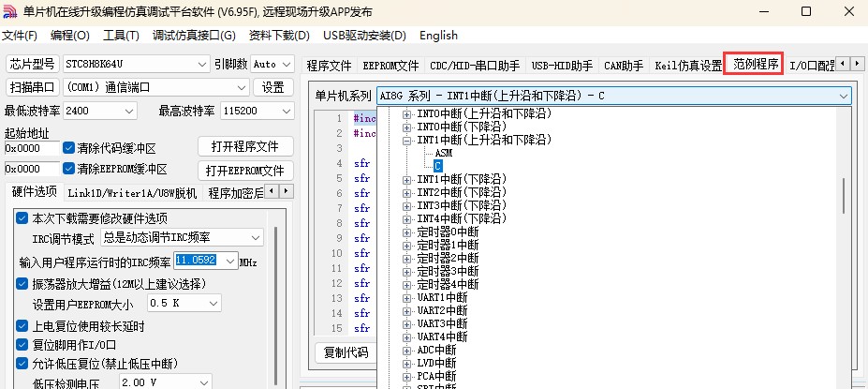This screenshot has width=868, height=389.
Task: Open the 低压检测电压 2.00 V dropdown
Action: tap(166, 382)
